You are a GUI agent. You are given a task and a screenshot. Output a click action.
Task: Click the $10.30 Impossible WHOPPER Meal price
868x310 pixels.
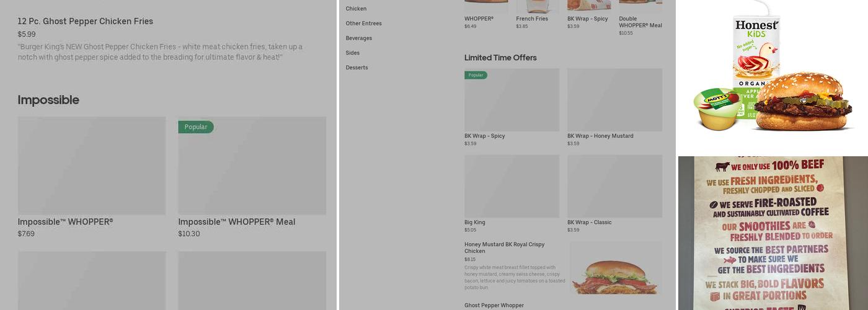tap(189, 234)
